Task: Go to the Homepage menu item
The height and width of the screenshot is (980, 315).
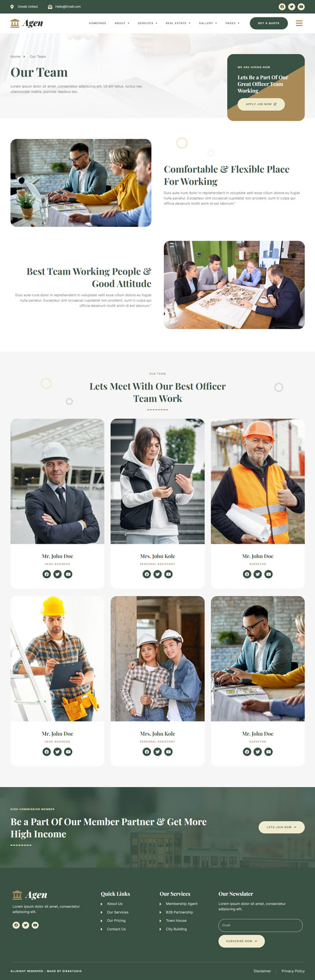Action: point(97,23)
